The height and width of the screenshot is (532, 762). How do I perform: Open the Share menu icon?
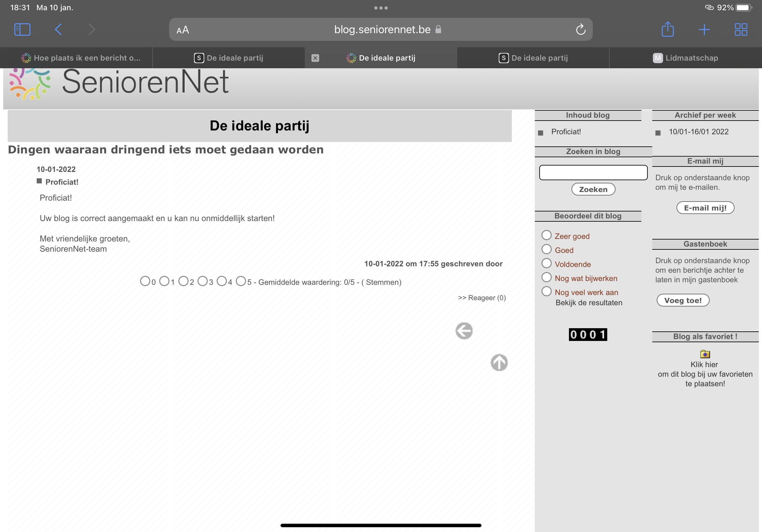[x=668, y=29]
